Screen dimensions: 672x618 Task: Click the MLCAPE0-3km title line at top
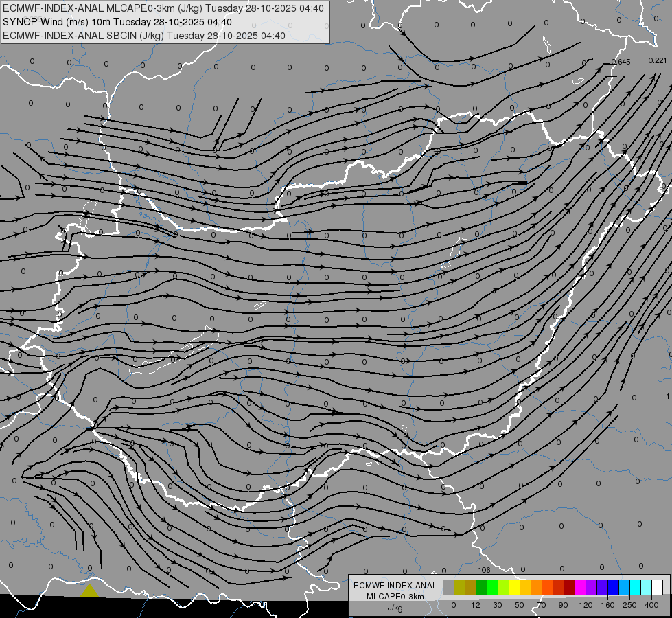163,8
